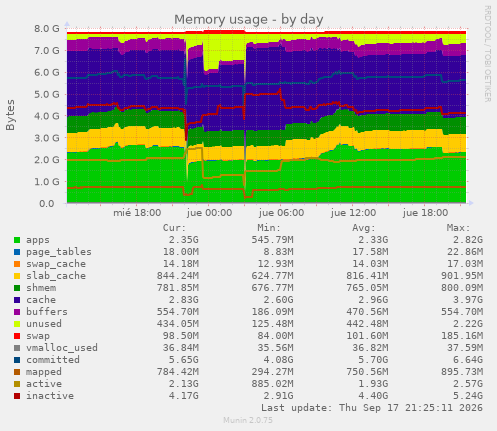This screenshot has height=431, width=497.
Task: Click the 'mapped' legend label
Action: [x=44, y=372]
